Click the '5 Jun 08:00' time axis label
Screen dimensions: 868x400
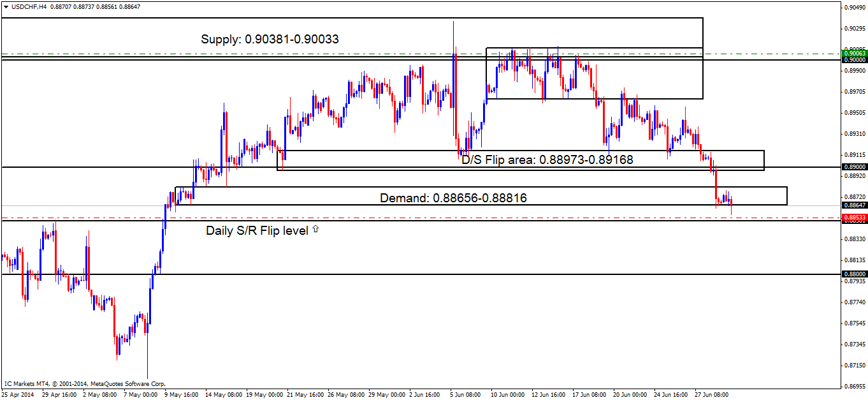click(466, 395)
